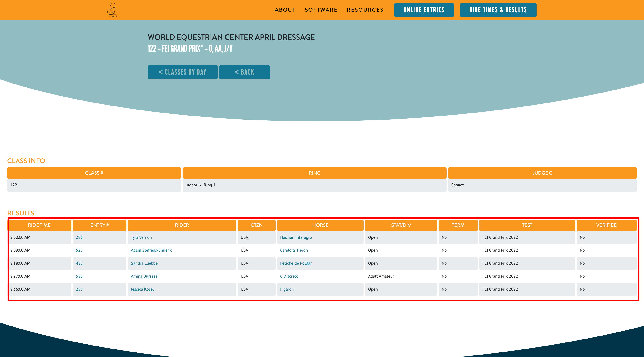Click entry number 253 for Jessica Kozel
644x357 pixels.
click(79, 289)
